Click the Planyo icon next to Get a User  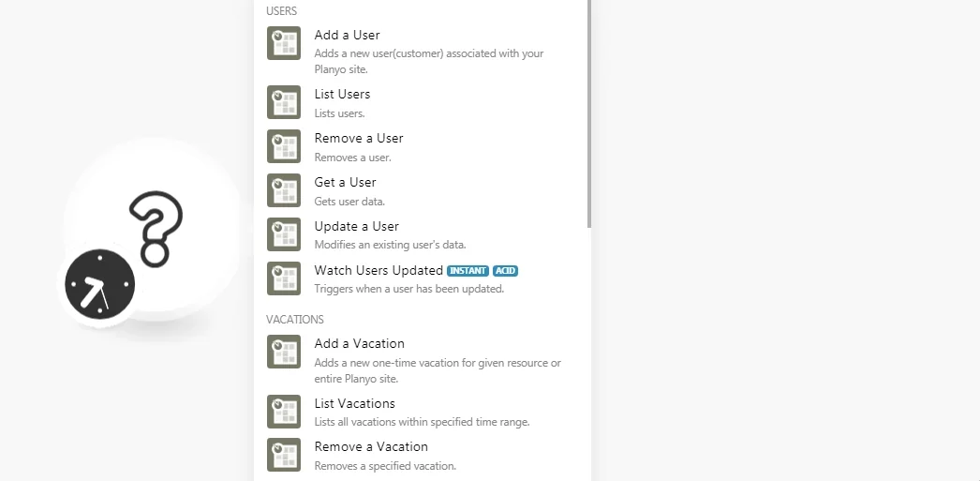point(284,190)
